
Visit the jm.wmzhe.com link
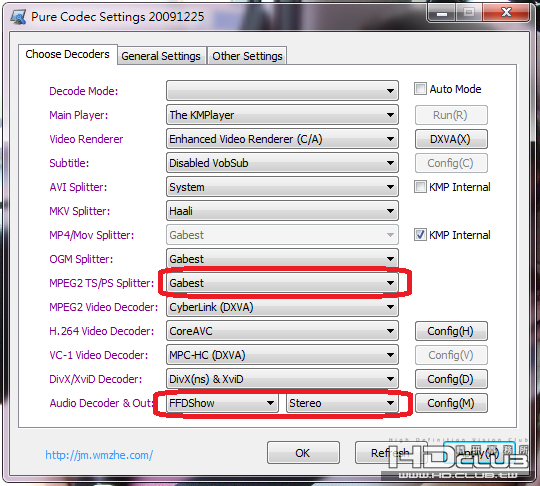[x=99, y=455]
